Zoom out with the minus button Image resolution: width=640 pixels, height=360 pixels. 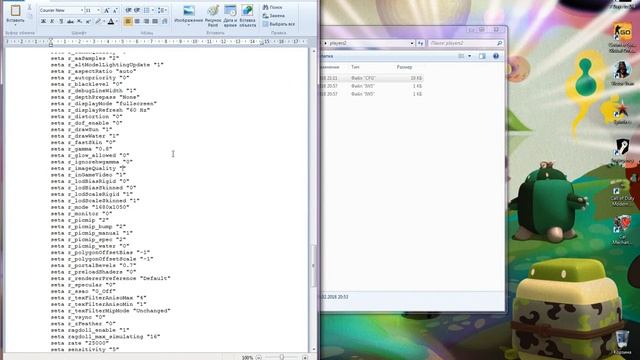[258, 358]
